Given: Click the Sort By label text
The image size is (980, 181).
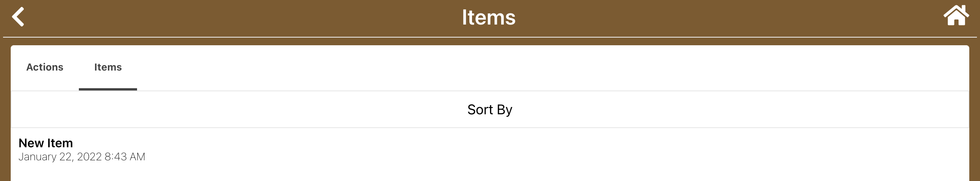Looking at the screenshot, I should [490, 110].
